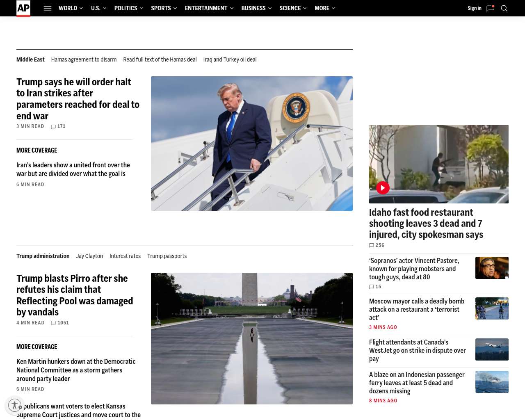The width and height of the screenshot is (525, 420).
Task: Play the Idaho shooting video
Action: tap(383, 188)
